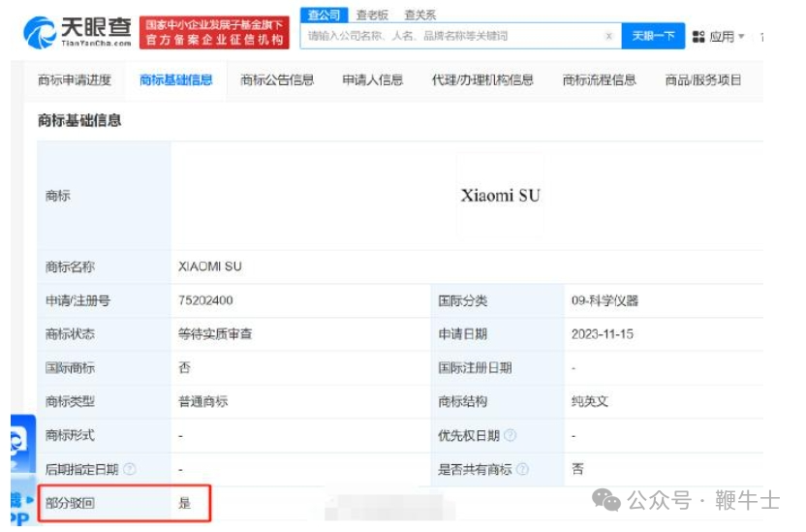
Task: Click help icon next to 是否共有商标
Action: (523, 470)
